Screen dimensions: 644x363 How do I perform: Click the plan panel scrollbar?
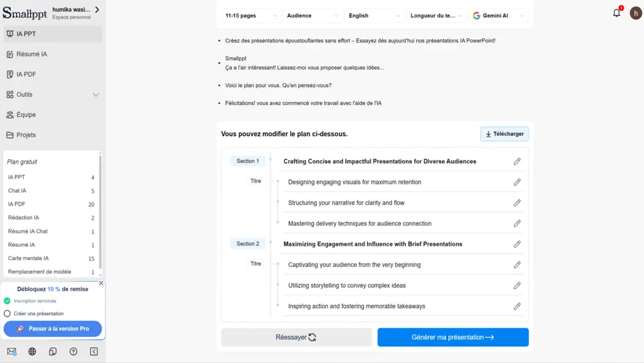pos(100,211)
